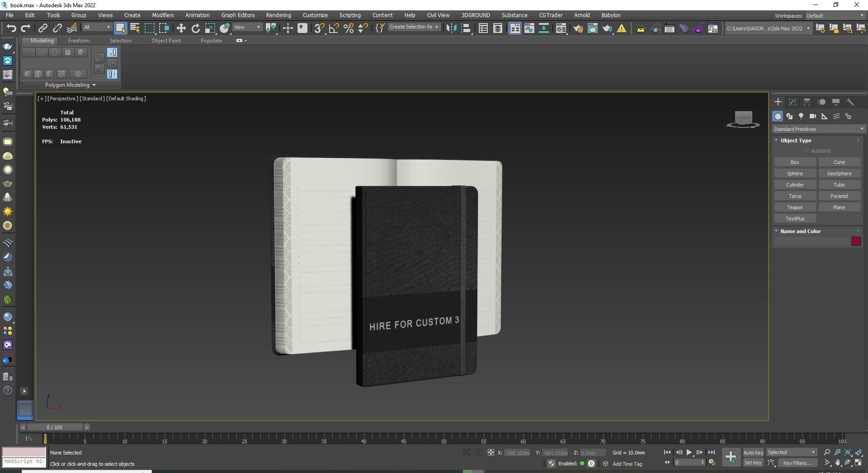Switch to Modify panel tab

[x=793, y=102]
